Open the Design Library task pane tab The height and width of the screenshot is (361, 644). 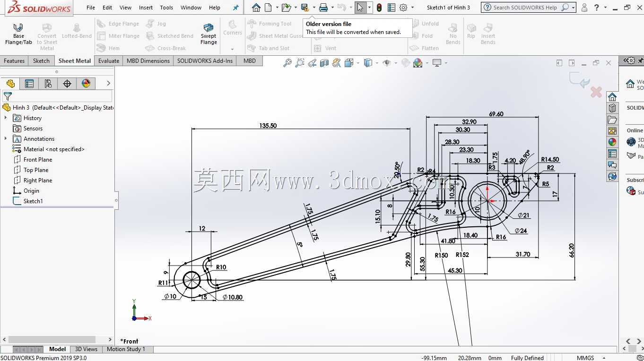pyautogui.click(x=612, y=109)
